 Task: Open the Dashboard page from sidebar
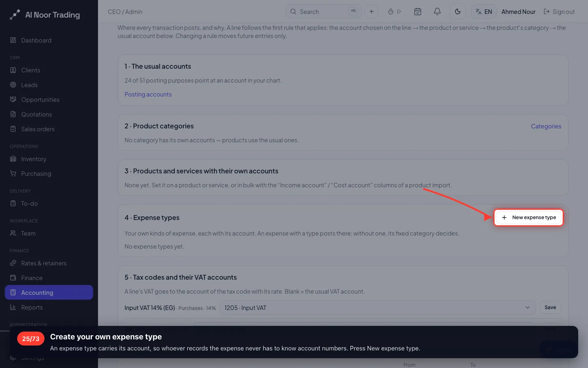click(x=49, y=40)
